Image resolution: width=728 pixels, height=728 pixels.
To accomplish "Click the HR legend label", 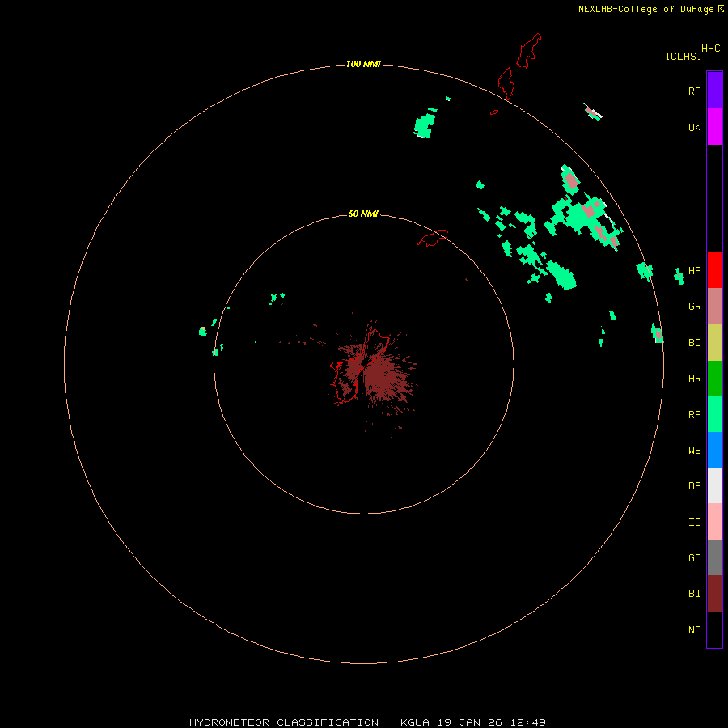I will (695, 379).
